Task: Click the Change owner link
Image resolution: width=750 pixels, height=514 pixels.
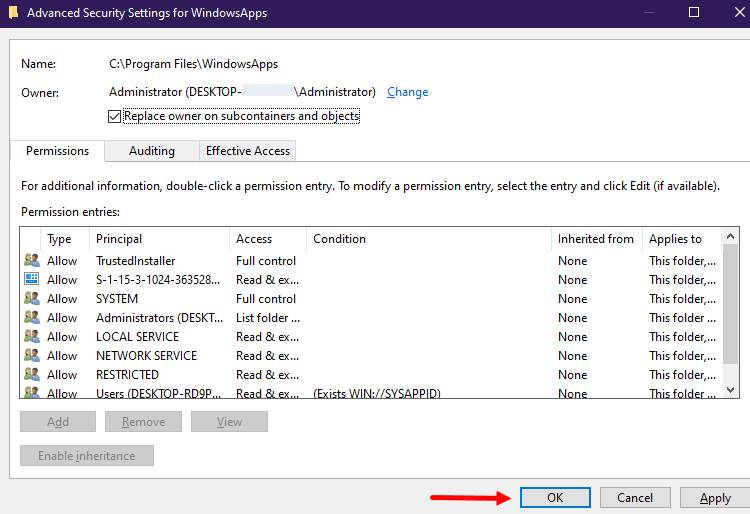Action: 407,92
